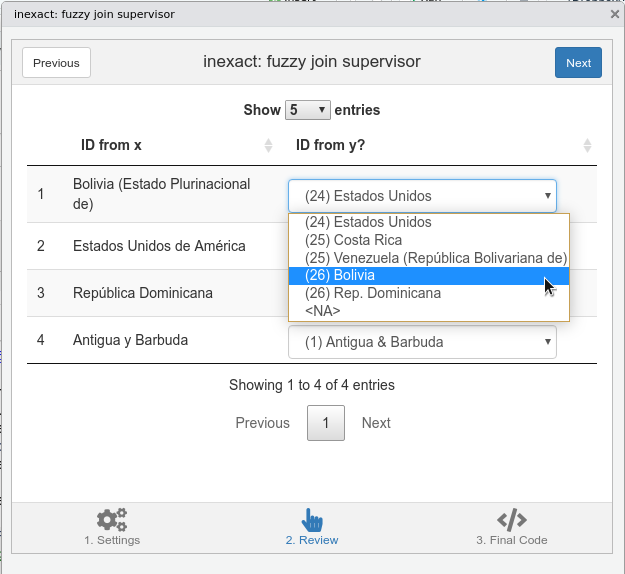
Task: Collapse the Estados Unidos match dropdown
Action: point(422,196)
